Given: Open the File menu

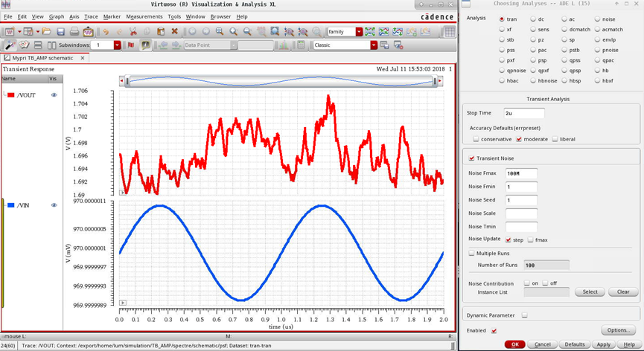Looking at the screenshot, I should (8, 17).
